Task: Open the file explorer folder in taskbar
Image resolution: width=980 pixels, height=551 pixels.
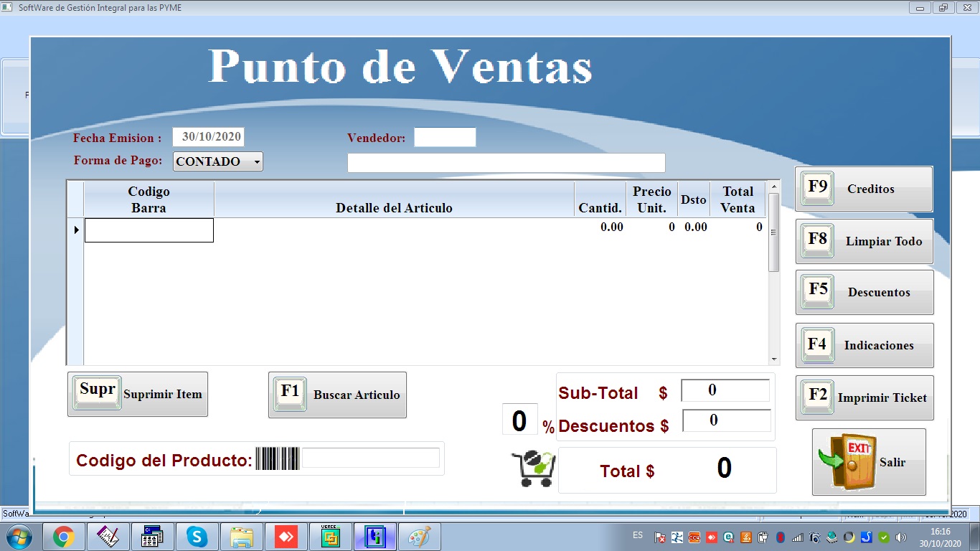Action: (242, 537)
